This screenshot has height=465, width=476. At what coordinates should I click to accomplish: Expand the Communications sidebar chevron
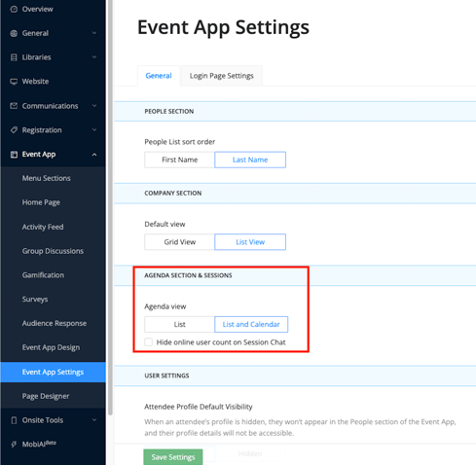click(x=94, y=106)
